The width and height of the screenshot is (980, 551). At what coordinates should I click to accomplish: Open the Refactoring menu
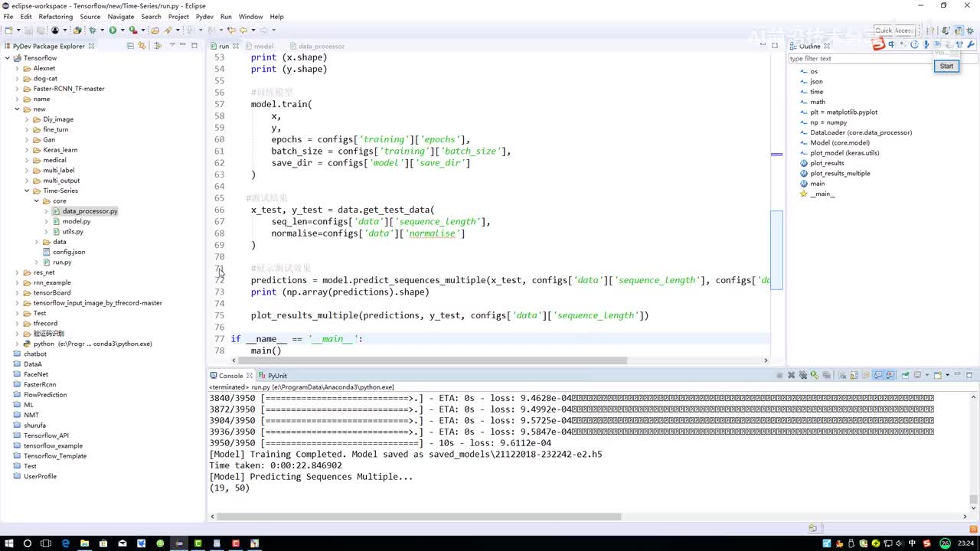click(56, 16)
